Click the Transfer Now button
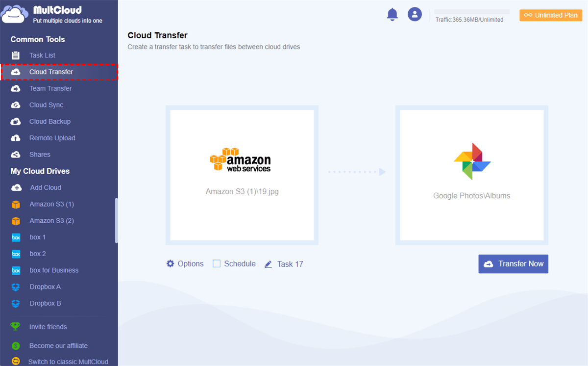 point(514,264)
